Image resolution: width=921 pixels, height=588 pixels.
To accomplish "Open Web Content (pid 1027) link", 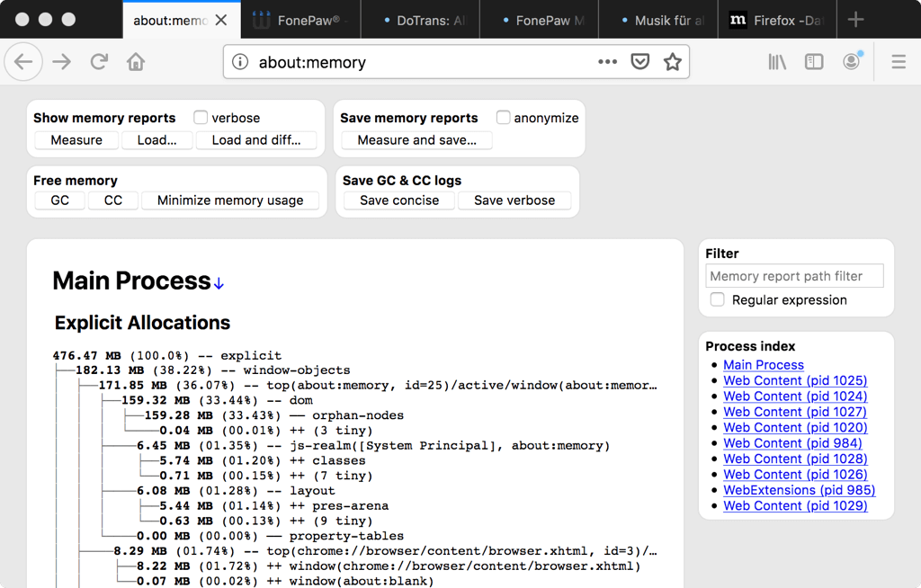I will pyautogui.click(x=795, y=412).
